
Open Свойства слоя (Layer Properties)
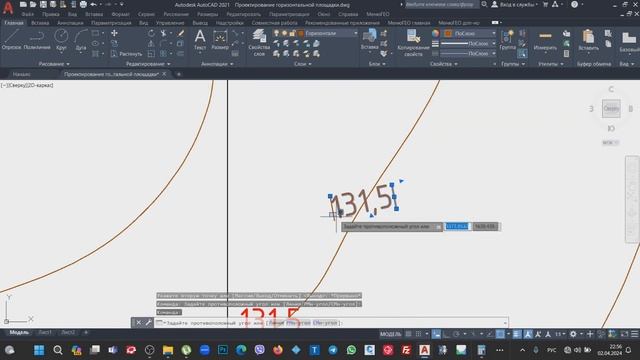coord(259,42)
